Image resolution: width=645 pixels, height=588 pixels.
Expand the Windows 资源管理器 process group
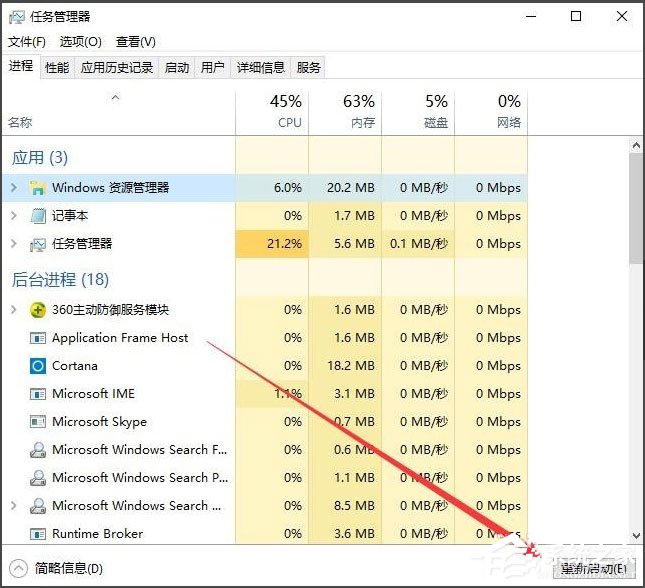[x=13, y=188]
